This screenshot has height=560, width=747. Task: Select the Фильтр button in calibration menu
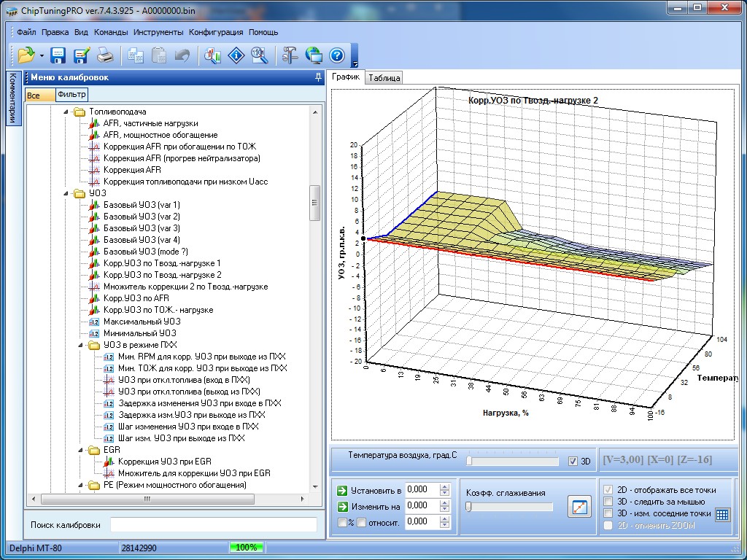(x=71, y=95)
